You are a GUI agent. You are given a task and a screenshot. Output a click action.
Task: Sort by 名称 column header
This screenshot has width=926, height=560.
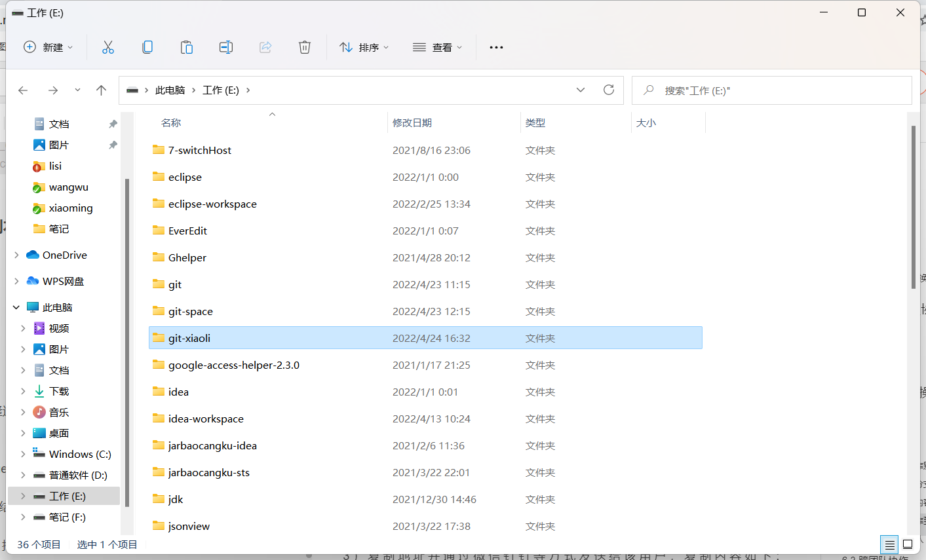(x=171, y=122)
